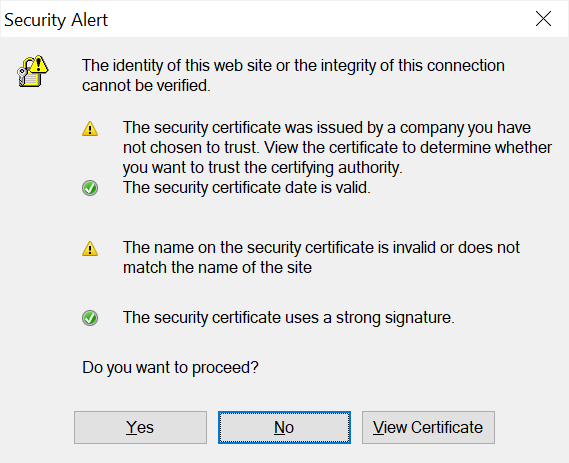Click the strong signature statement text

point(288,317)
